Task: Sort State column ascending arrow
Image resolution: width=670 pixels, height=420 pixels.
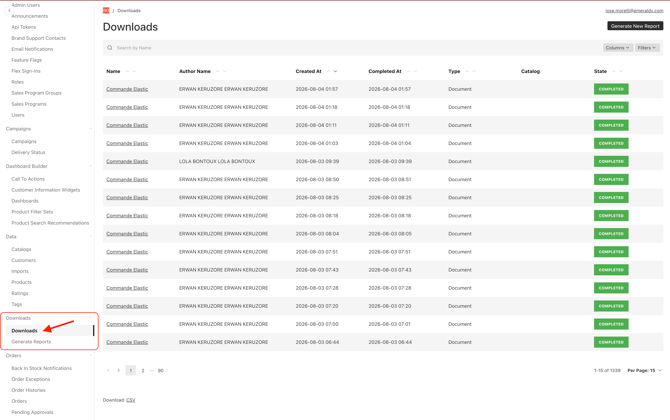Action: point(614,71)
